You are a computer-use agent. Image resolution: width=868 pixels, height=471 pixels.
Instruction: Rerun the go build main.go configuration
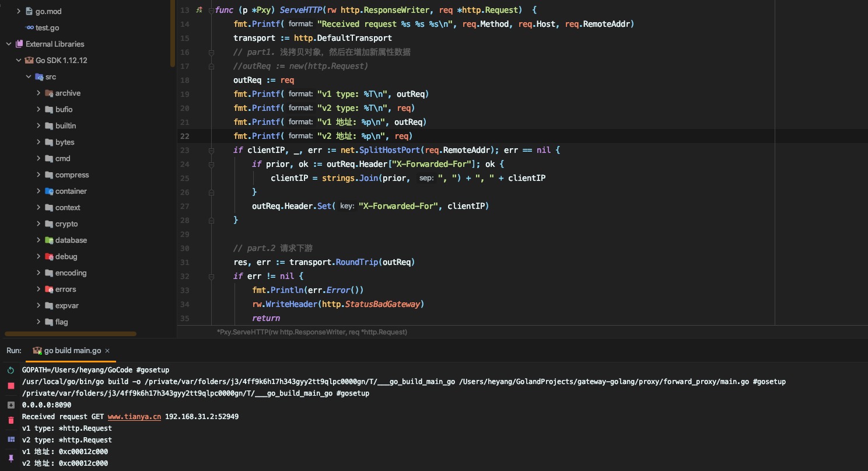(x=11, y=371)
